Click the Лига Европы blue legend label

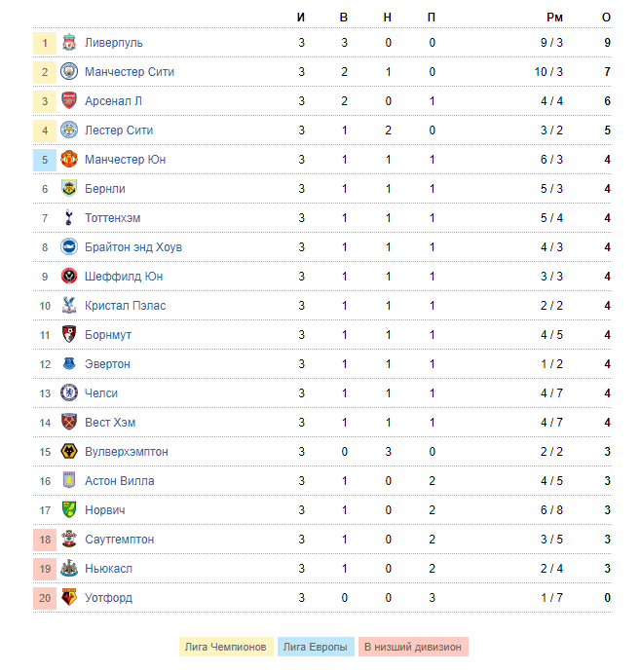click(316, 647)
